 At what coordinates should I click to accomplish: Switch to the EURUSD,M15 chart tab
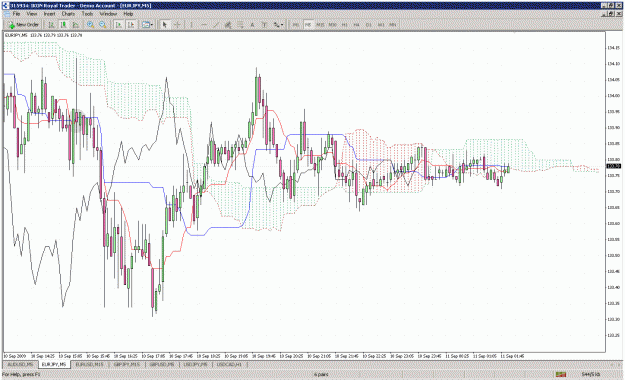pyautogui.click(x=90, y=364)
